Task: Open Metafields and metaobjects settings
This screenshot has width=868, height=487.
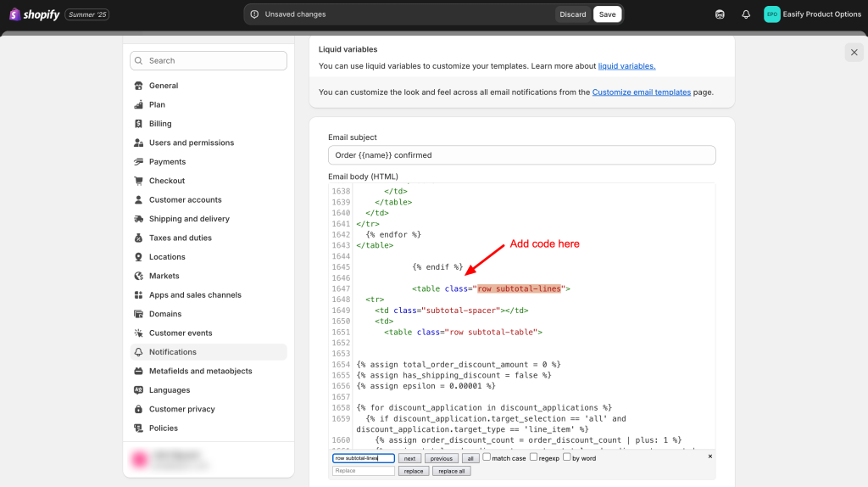Action: pyautogui.click(x=209, y=372)
